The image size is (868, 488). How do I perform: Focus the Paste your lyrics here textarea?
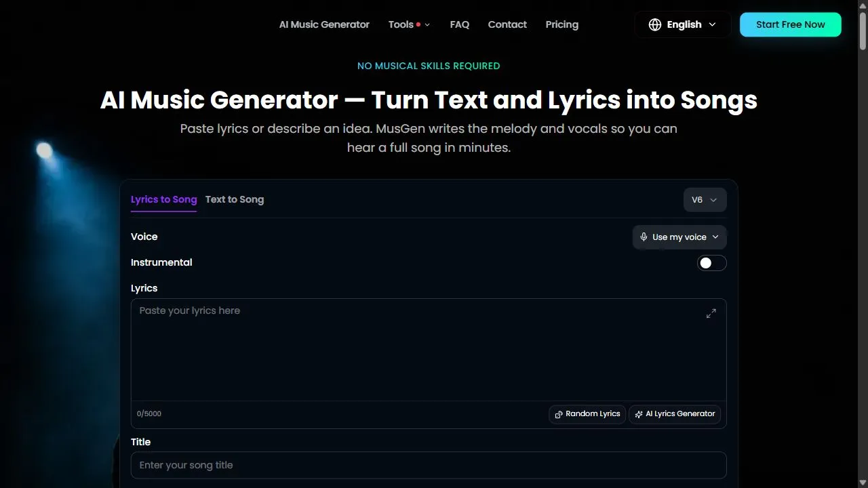(x=429, y=350)
